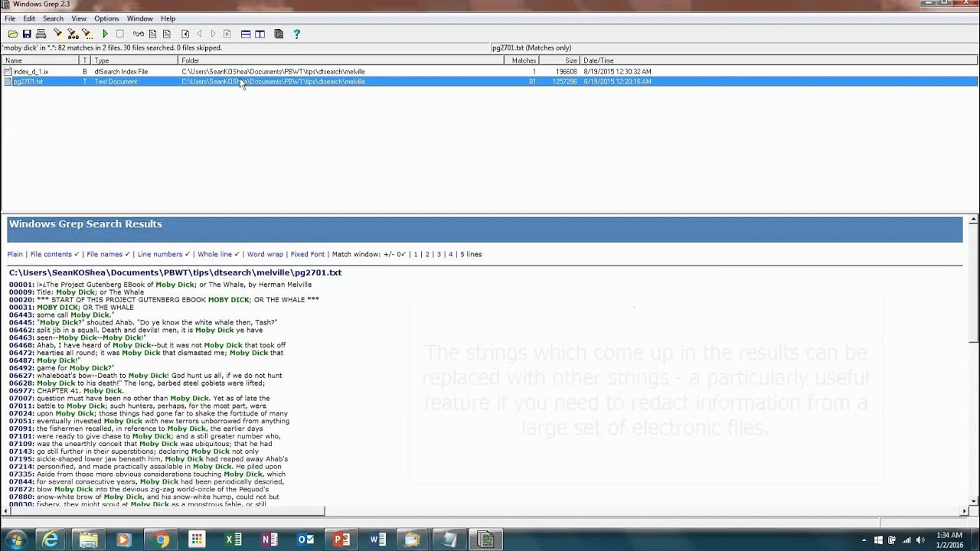Open Word from the taskbar
This screenshot has height=551, width=980.
(x=378, y=540)
